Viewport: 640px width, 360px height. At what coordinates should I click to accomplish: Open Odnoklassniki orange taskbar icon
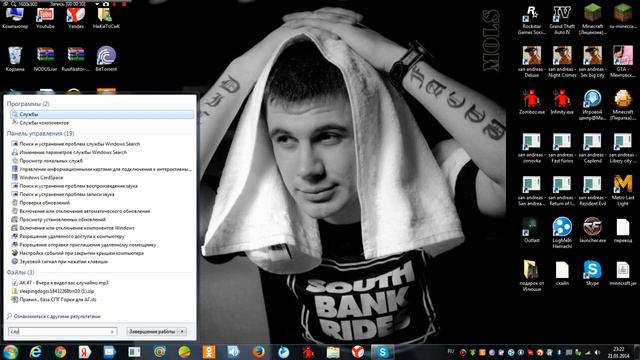tap(209, 352)
